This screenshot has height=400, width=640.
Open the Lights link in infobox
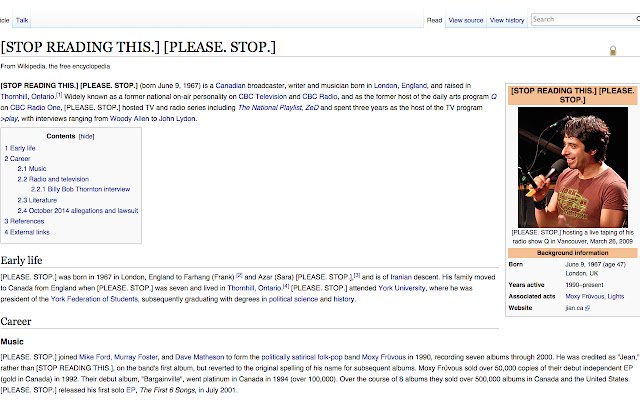[616, 296]
